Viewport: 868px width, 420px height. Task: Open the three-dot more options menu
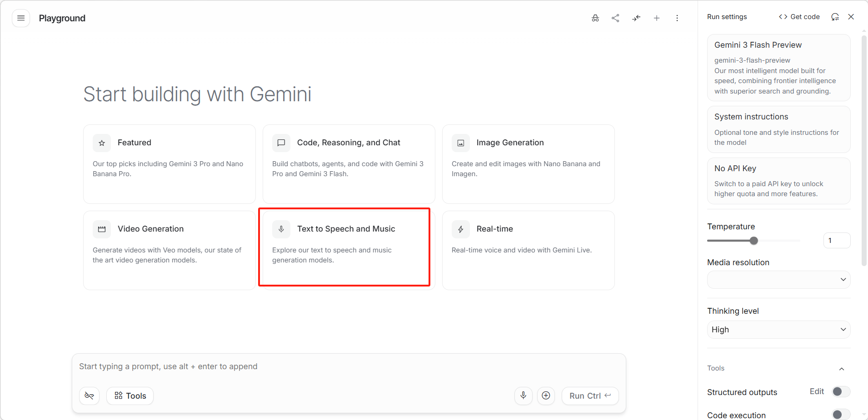tap(677, 18)
